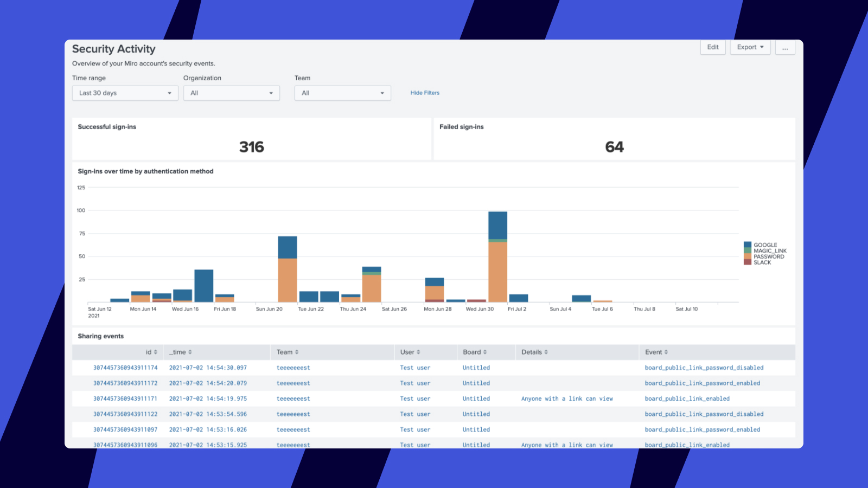
Task: Expand the Organization filter dropdown
Action: tap(232, 93)
